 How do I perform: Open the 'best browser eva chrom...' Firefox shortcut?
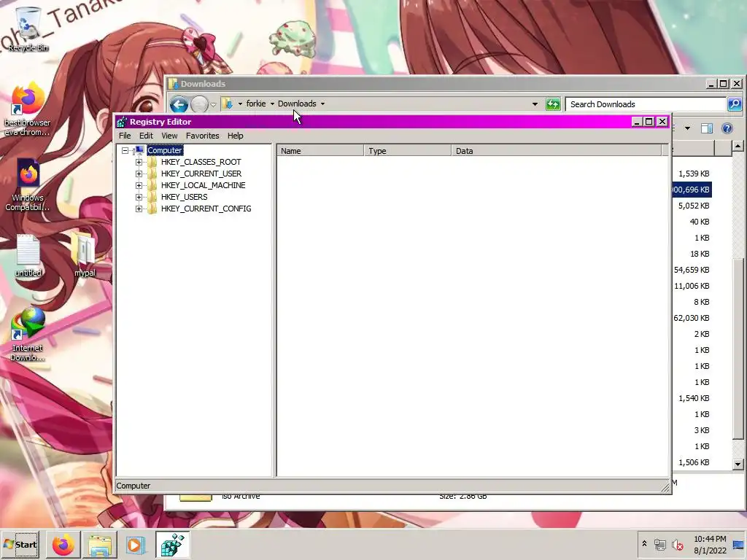pos(27,109)
